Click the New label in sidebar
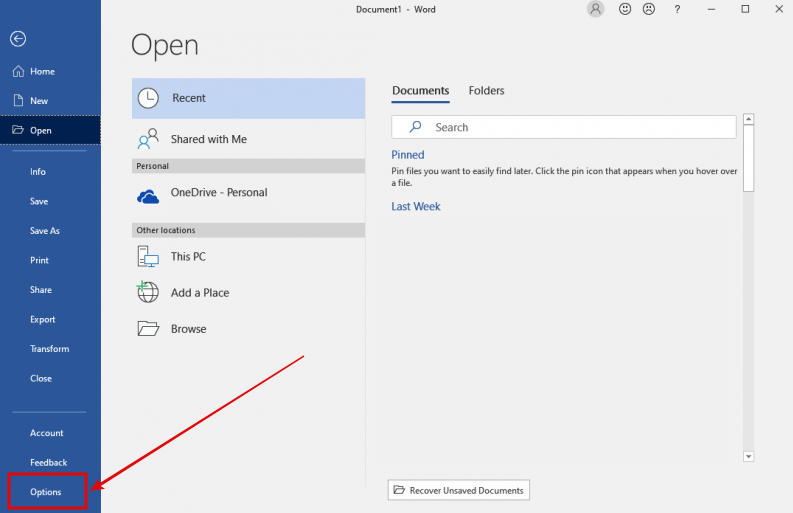Screen dimensions: 793x513 point(39,101)
